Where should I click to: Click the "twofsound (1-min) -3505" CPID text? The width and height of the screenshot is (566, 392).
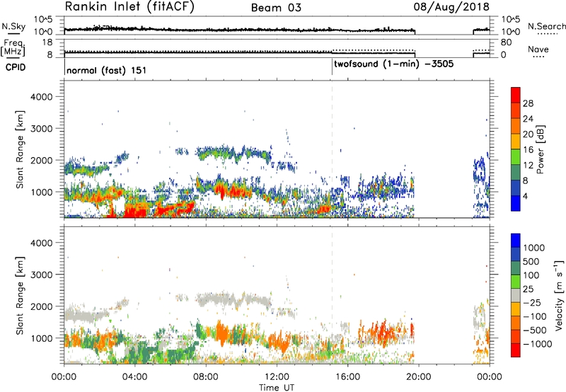[x=393, y=64]
